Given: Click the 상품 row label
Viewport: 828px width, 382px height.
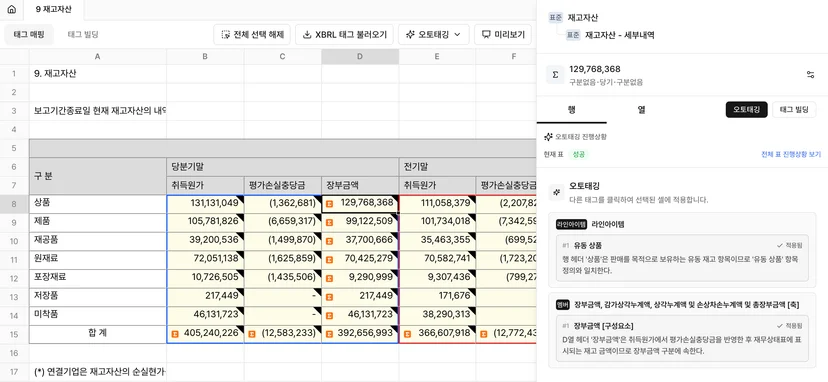Looking at the screenshot, I should point(98,204).
